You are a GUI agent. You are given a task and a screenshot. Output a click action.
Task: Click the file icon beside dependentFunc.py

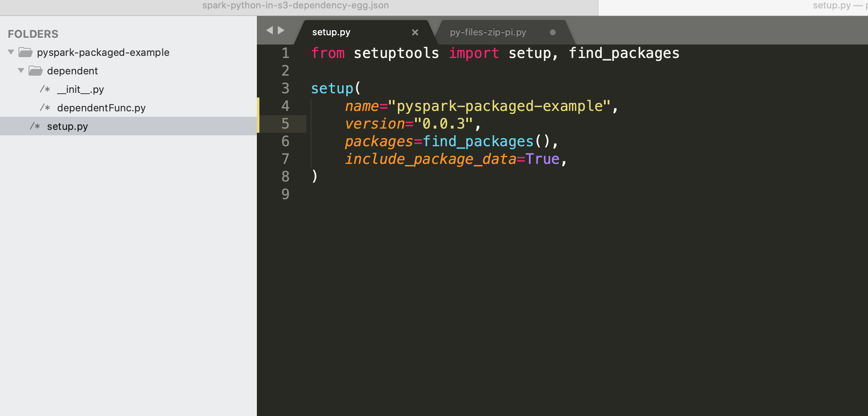(45, 108)
